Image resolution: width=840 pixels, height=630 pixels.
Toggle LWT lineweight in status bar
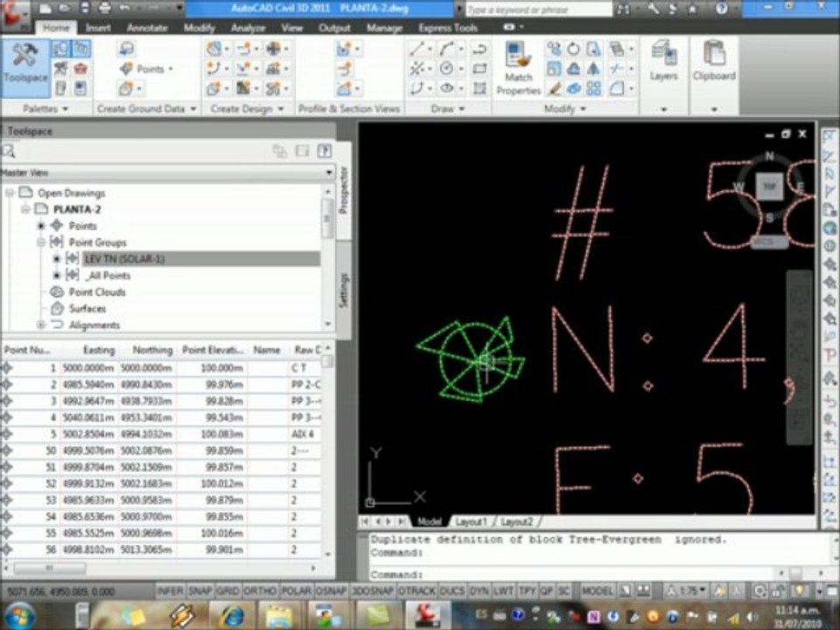click(x=503, y=591)
